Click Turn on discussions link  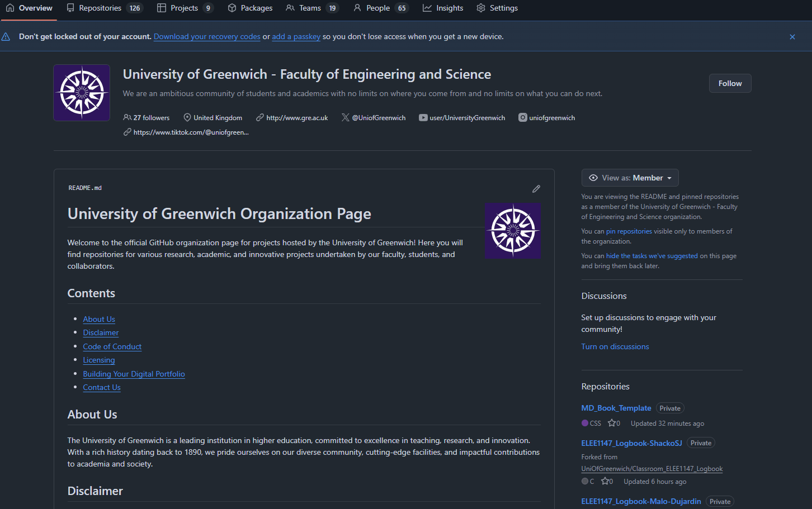(x=615, y=346)
